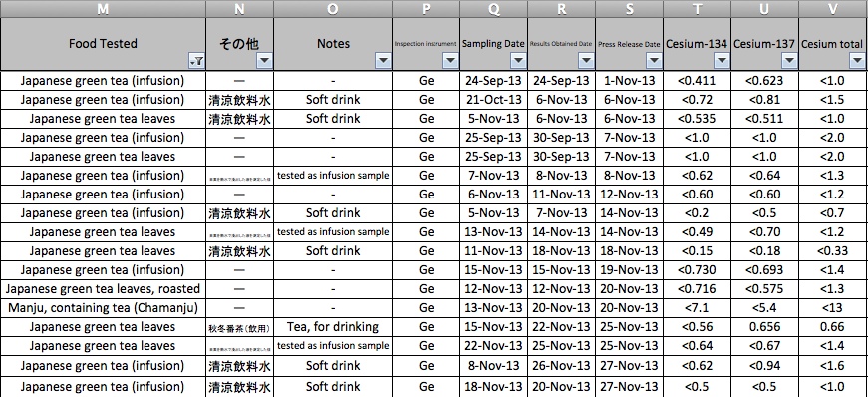This screenshot has width=868, height=397.
Task: Open the Sampling Date filter dropdown
Action: (x=518, y=61)
